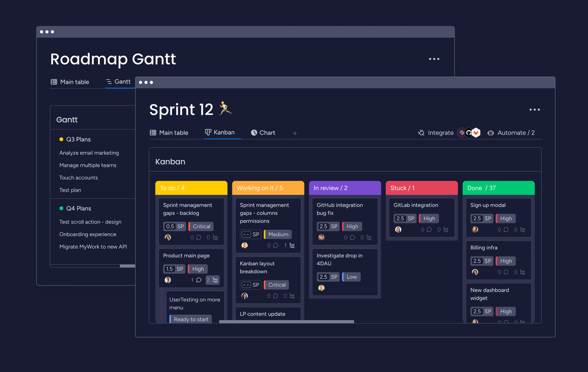Viewport: 588px width, 372px height.
Task: Click the Kanban board icon in the tab bar
Action: [x=208, y=132]
